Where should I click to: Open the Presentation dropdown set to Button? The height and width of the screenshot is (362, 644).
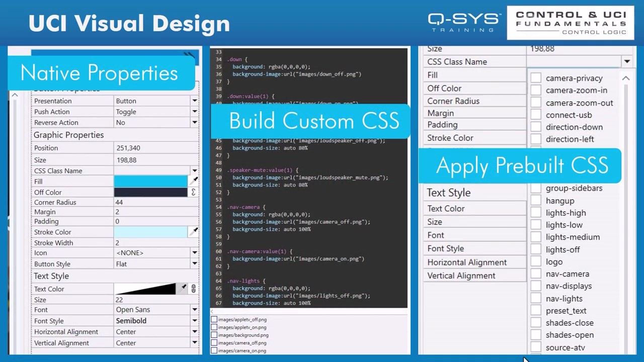tap(194, 101)
